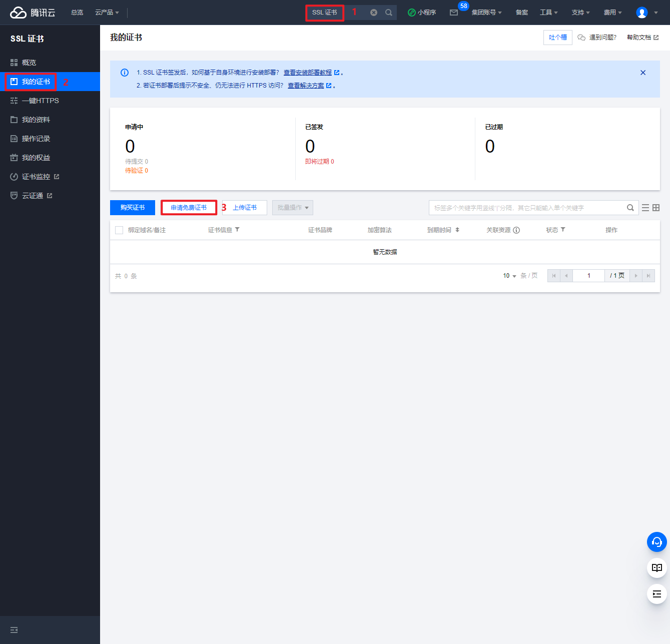Open 操作记录 in the sidebar
Viewport: 670px width, 644px height.
click(x=50, y=139)
